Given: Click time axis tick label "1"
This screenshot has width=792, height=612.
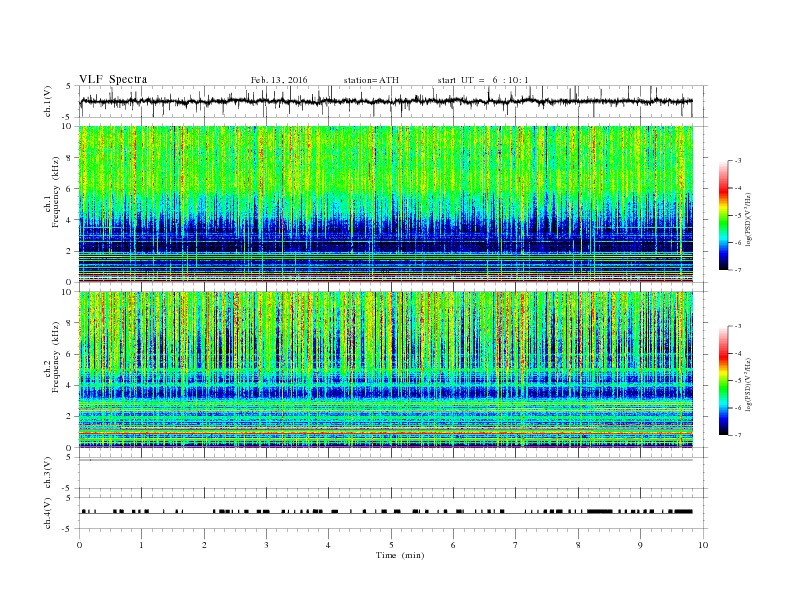Looking at the screenshot, I should [x=141, y=545].
